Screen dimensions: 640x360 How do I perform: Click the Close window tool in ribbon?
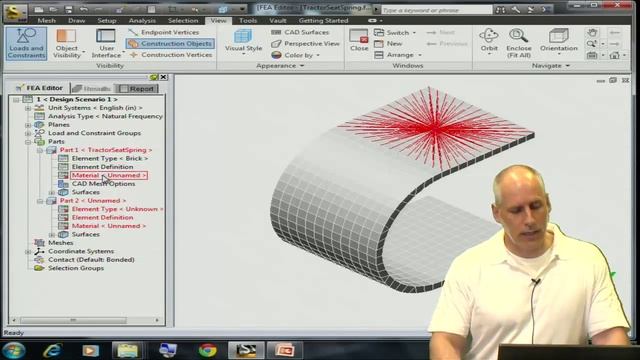click(359, 40)
